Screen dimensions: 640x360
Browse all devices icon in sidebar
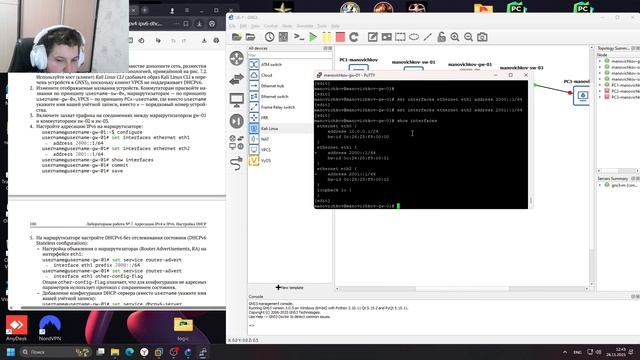point(237,142)
